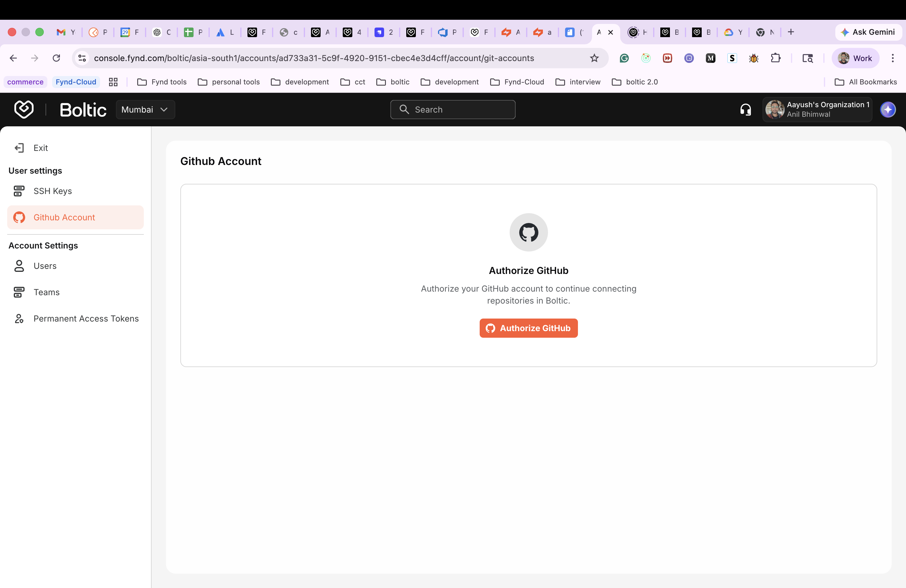Click the Authorize GitHub heading text
Image resolution: width=906 pixels, height=588 pixels.
pyautogui.click(x=528, y=270)
